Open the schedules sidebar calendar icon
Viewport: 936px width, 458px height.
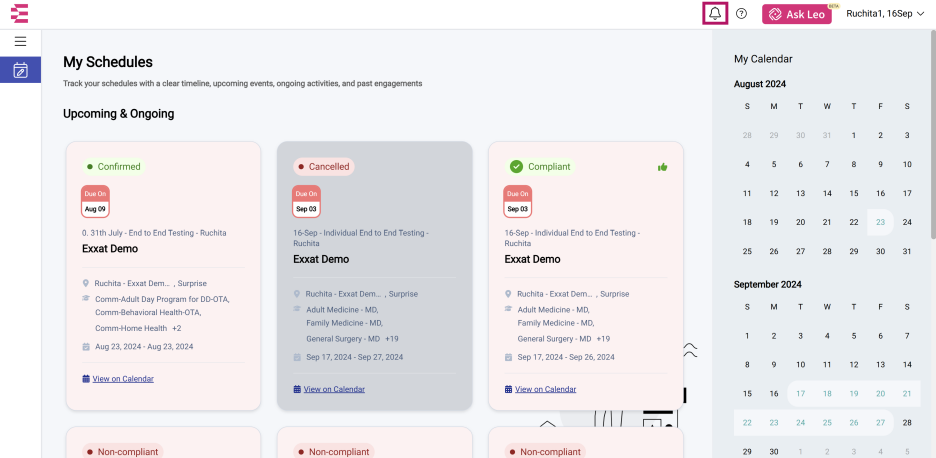coord(20,70)
